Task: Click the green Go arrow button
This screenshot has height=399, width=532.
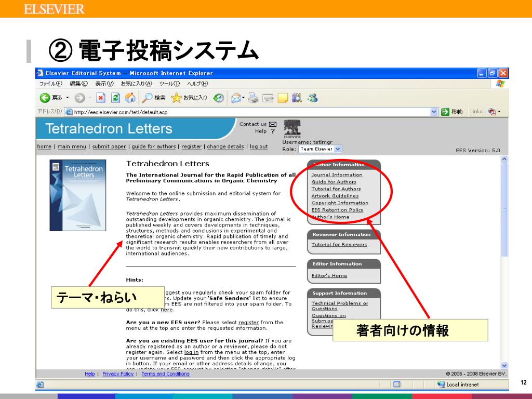Action: [x=445, y=112]
